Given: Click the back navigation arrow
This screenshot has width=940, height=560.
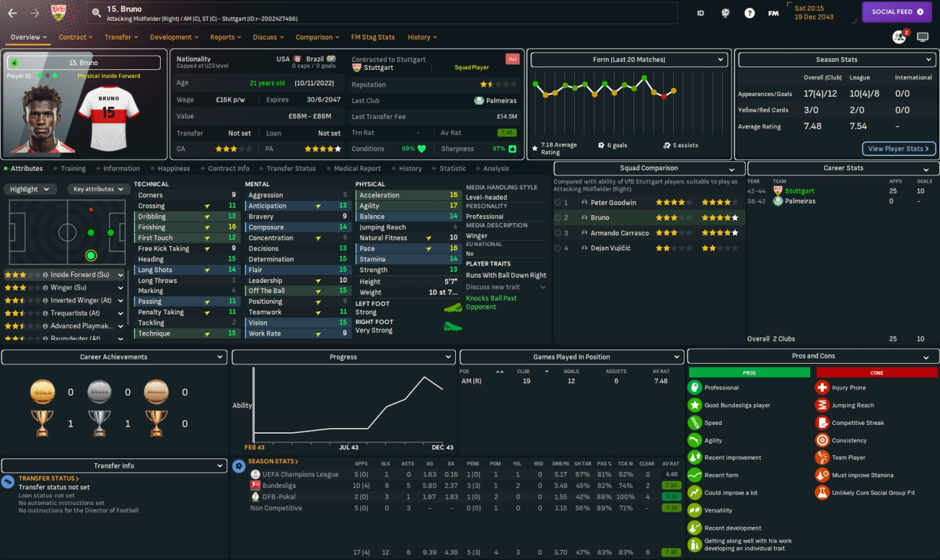Looking at the screenshot, I should pos(12,13).
